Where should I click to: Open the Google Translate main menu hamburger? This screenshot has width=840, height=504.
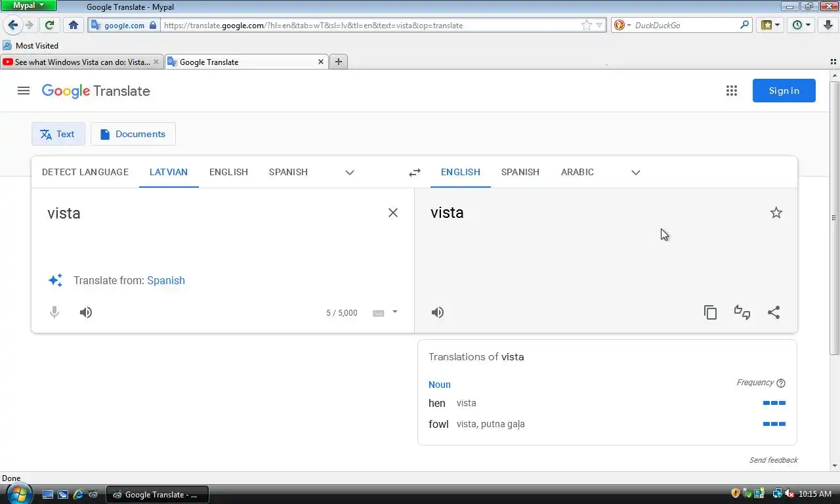tap(24, 91)
